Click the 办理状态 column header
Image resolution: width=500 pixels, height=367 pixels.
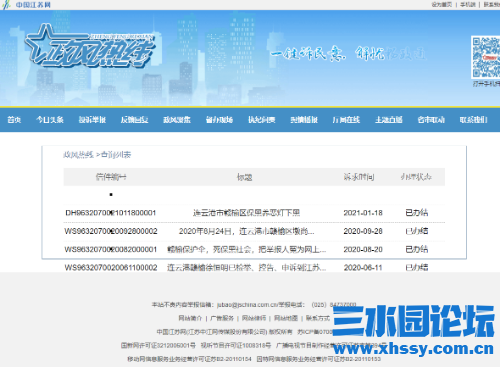tap(416, 177)
